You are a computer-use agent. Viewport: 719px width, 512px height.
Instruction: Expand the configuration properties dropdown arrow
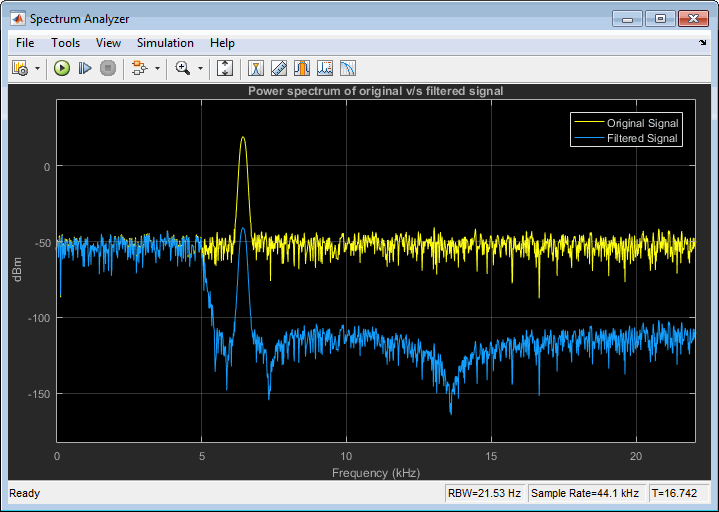coord(37,69)
